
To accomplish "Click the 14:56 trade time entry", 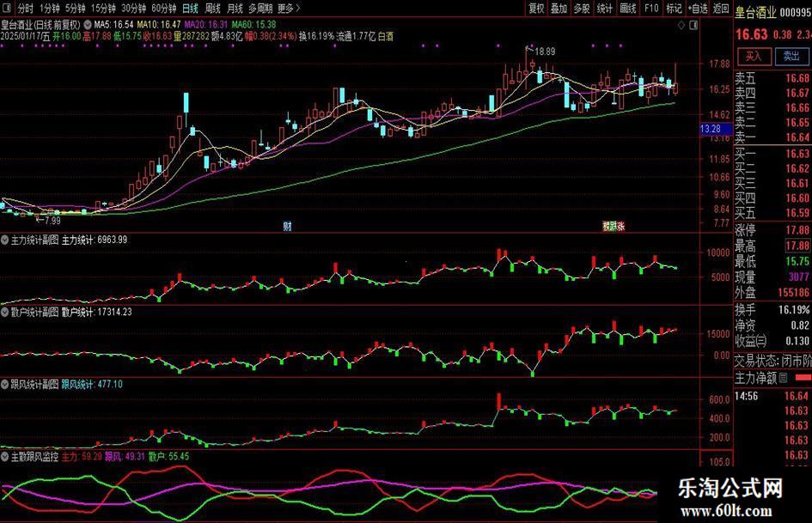I will pos(746,396).
